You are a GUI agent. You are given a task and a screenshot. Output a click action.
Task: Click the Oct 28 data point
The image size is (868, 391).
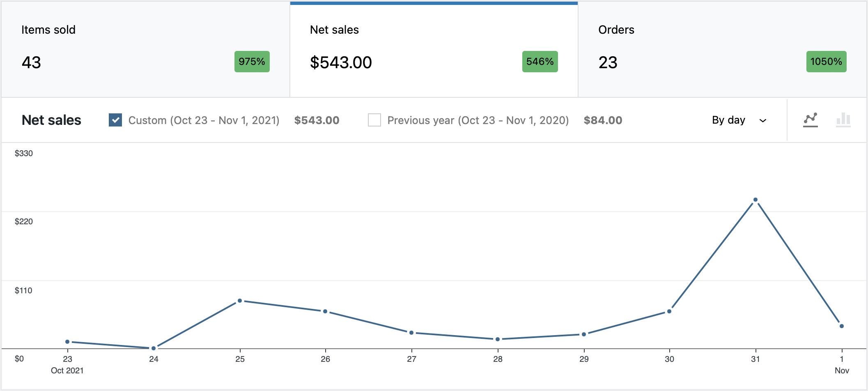coord(498,339)
